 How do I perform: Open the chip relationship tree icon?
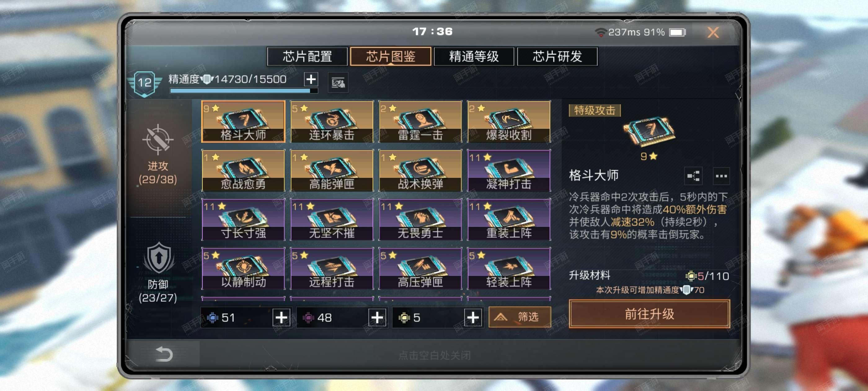coord(693,176)
